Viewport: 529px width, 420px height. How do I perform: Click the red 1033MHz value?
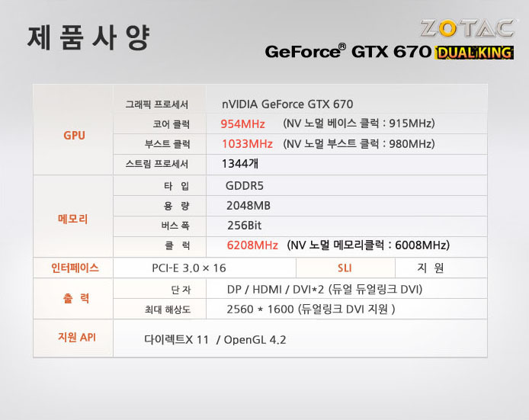(x=247, y=144)
